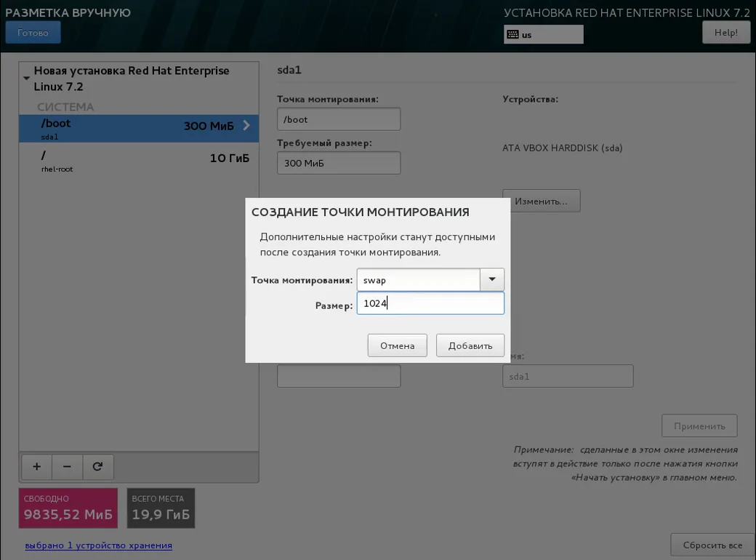Click the total space 19,9 ГиБ indicator

[x=161, y=508]
